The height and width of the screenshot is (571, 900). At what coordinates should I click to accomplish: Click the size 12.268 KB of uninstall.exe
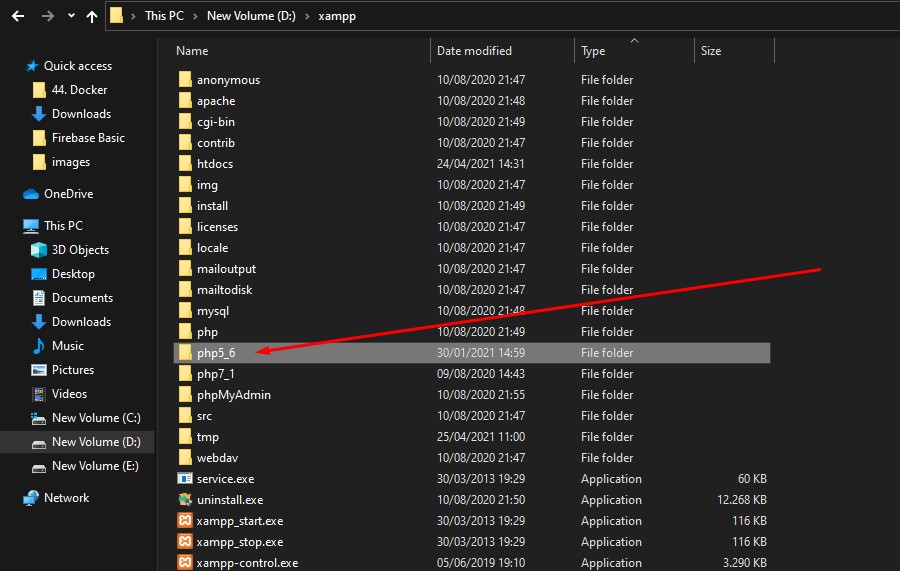pos(742,500)
